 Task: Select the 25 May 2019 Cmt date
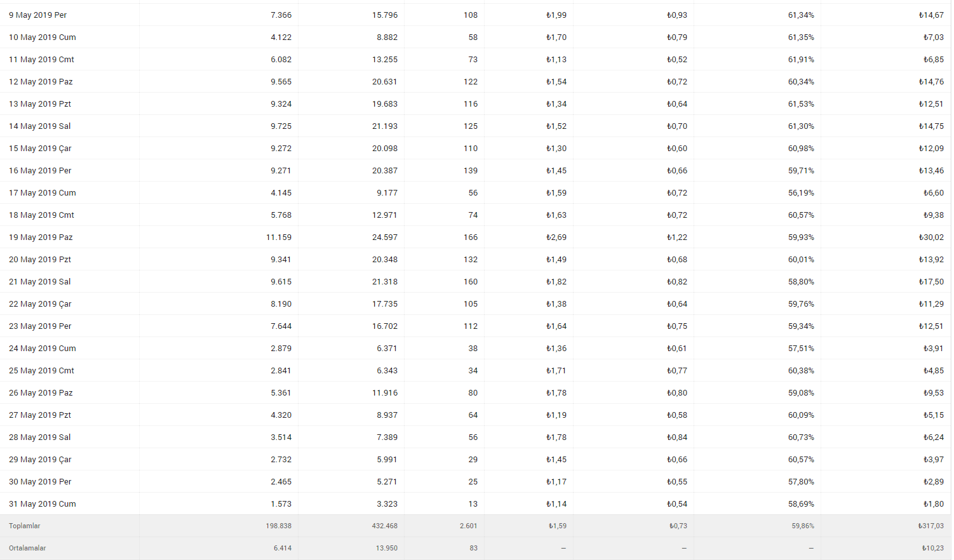pos(41,371)
